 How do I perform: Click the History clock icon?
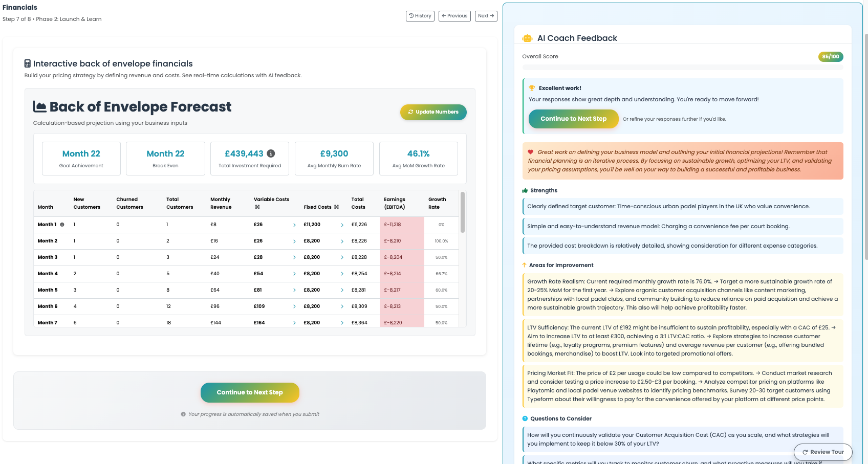(410, 16)
